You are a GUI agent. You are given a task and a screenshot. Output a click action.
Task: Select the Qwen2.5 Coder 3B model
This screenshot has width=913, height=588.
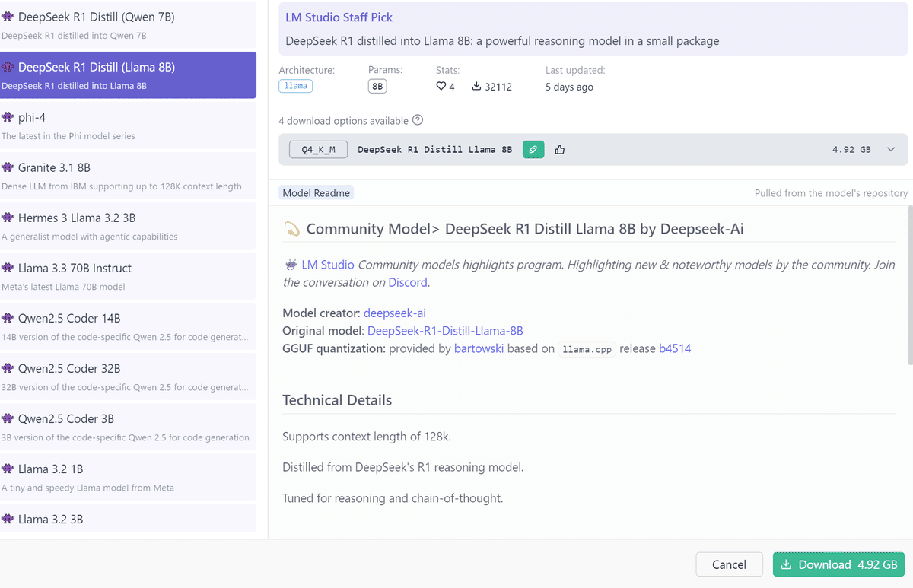pyautogui.click(x=128, y=426)
